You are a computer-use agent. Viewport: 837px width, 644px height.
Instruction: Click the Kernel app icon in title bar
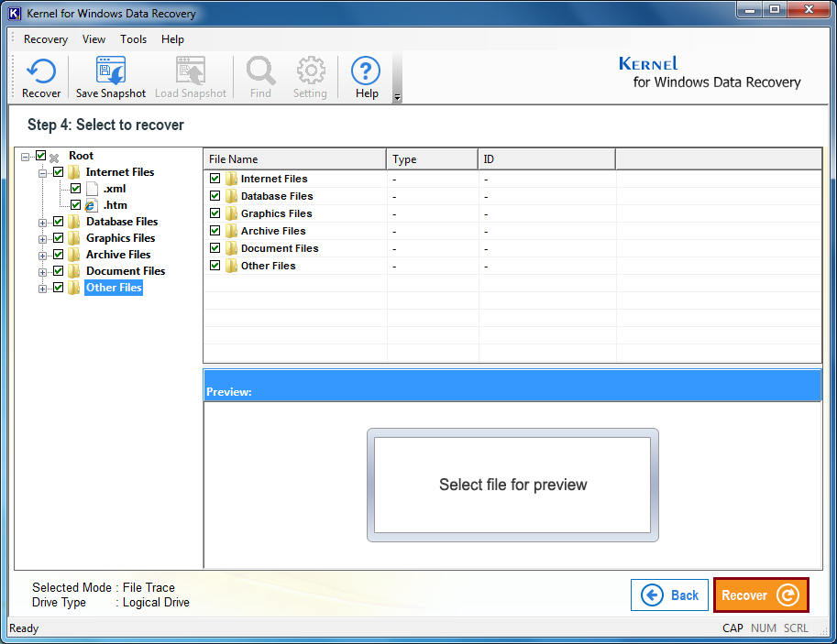[15, 13]
